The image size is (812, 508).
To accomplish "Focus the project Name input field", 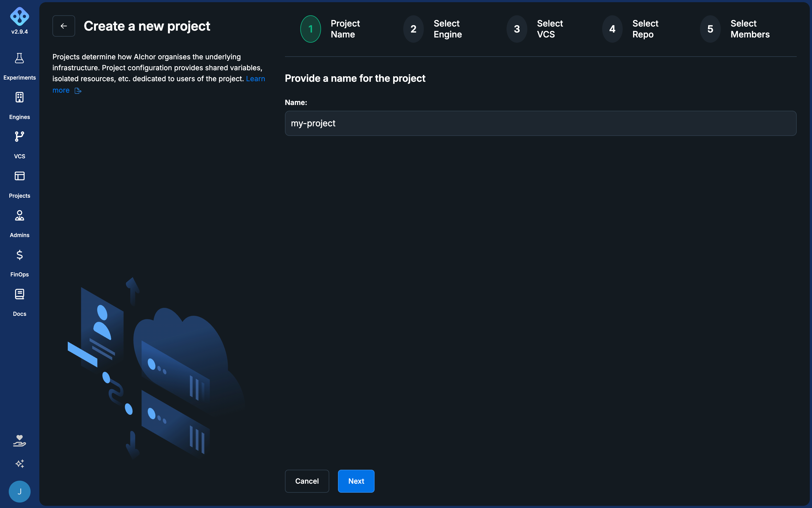I will [540, 123].
